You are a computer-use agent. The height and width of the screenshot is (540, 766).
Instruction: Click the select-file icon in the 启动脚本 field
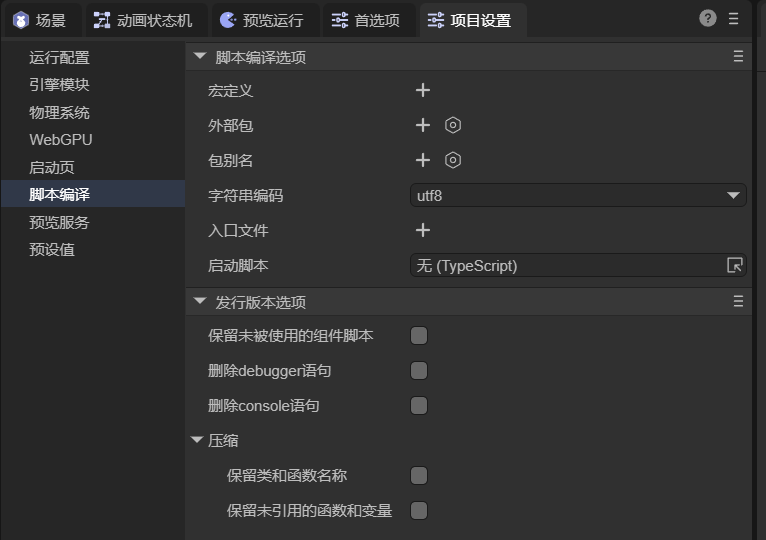click(734, 265)
